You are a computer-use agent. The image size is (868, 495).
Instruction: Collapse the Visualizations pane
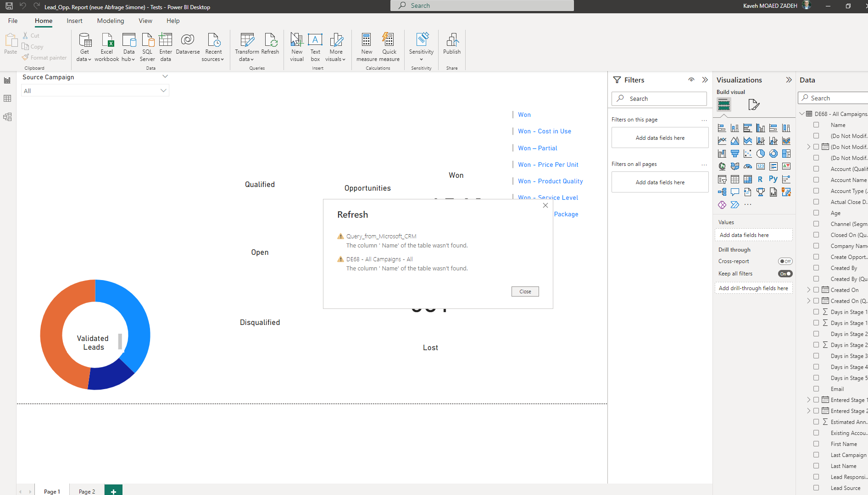tap(789, 80)
